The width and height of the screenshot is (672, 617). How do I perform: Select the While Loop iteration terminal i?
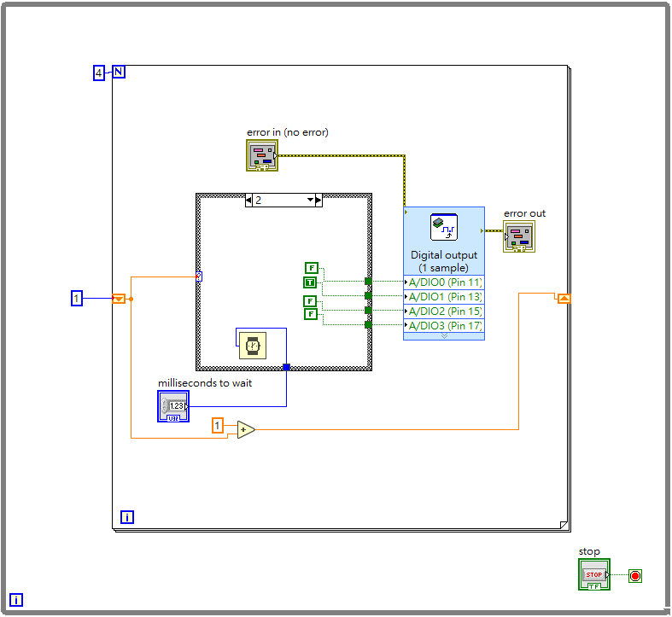(16, 600)
